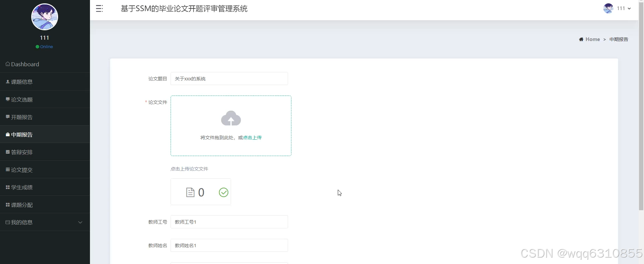Screen dimensions: 644x264
Task: Focus the 教师姓名 input field
Action: (229, 245)
